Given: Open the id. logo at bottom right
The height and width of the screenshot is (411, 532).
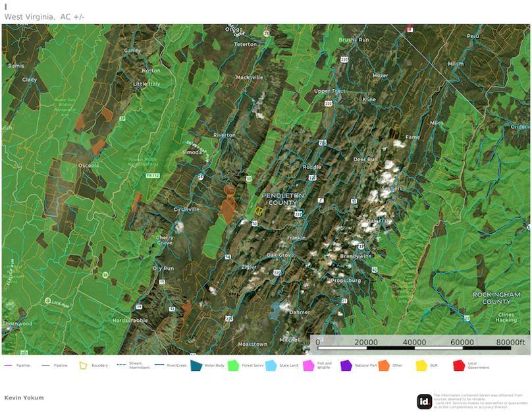Looking at the screenshot, I should click(424, 401).
